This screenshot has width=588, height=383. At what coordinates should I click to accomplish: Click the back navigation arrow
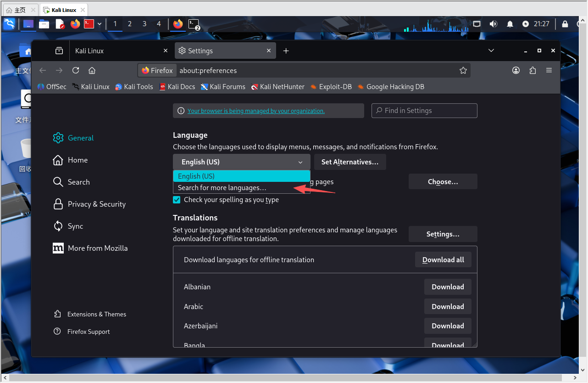pos(43,70)
